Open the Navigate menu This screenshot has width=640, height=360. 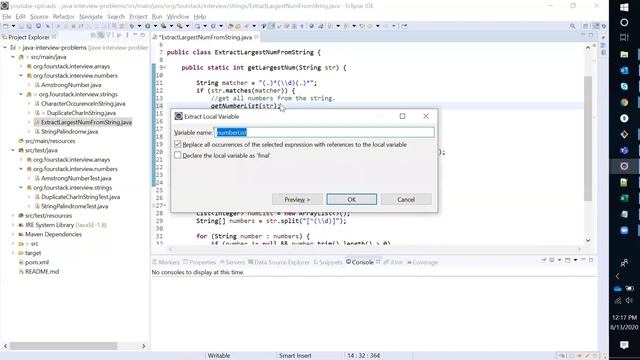point(91,17)
